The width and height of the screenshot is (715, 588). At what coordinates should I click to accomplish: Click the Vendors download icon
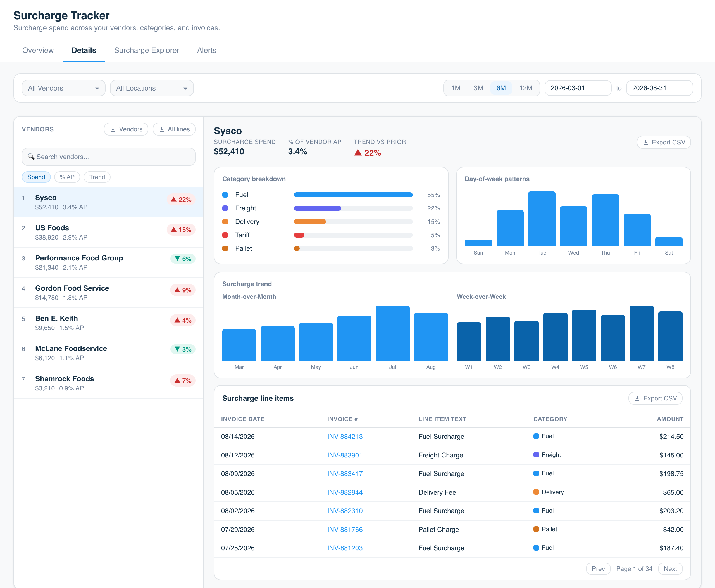[x=113, y=129]
